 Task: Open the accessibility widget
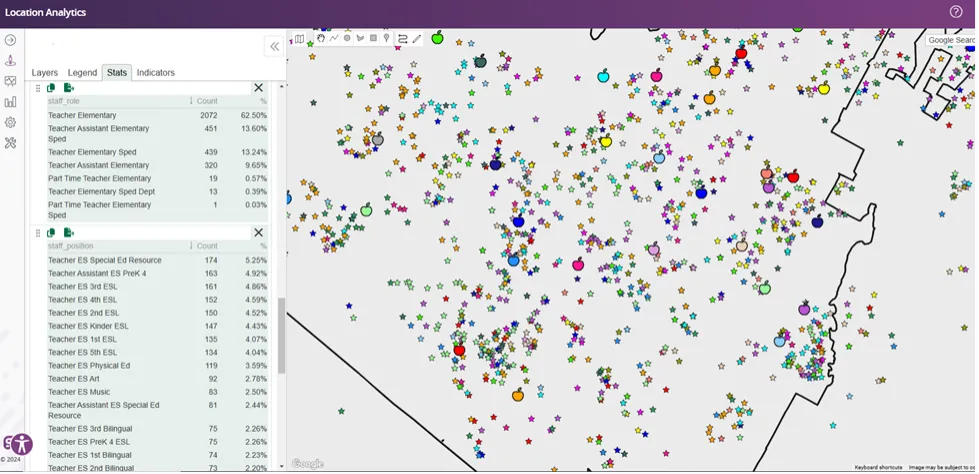click(19, 444)
